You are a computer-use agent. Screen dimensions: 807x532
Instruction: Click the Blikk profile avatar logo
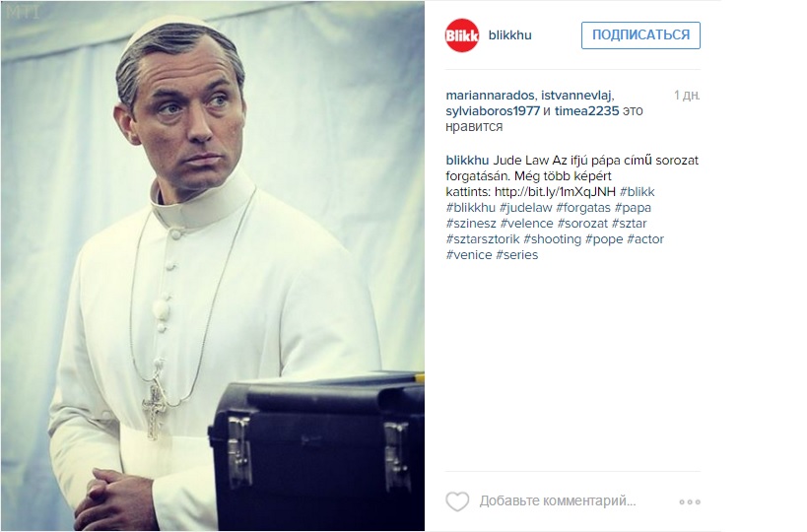click(462, 35)
